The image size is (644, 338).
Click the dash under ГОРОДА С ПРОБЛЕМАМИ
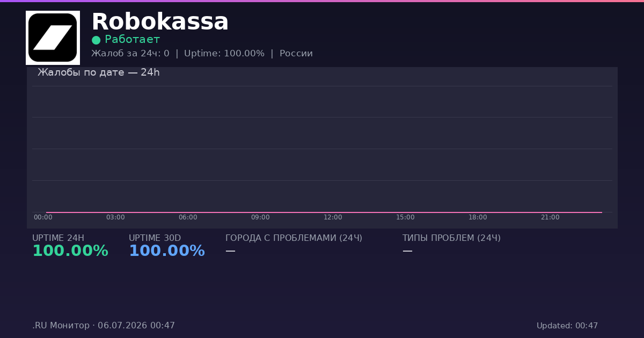[x=230, y=251]
